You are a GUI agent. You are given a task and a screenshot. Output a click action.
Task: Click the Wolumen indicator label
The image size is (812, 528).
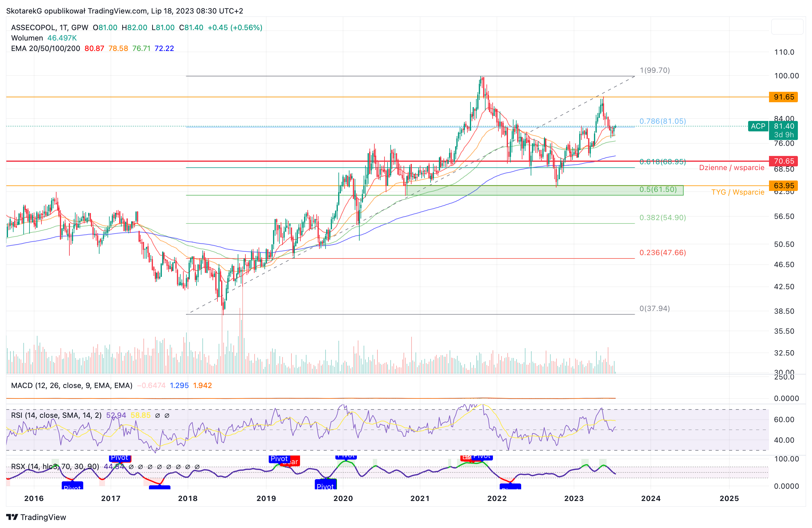(x=27, y=38)
